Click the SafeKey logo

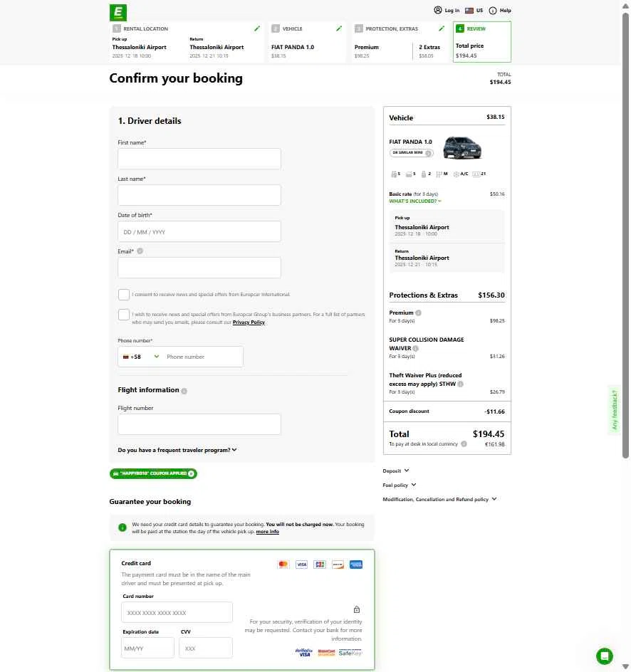click(x=350, y=652)
